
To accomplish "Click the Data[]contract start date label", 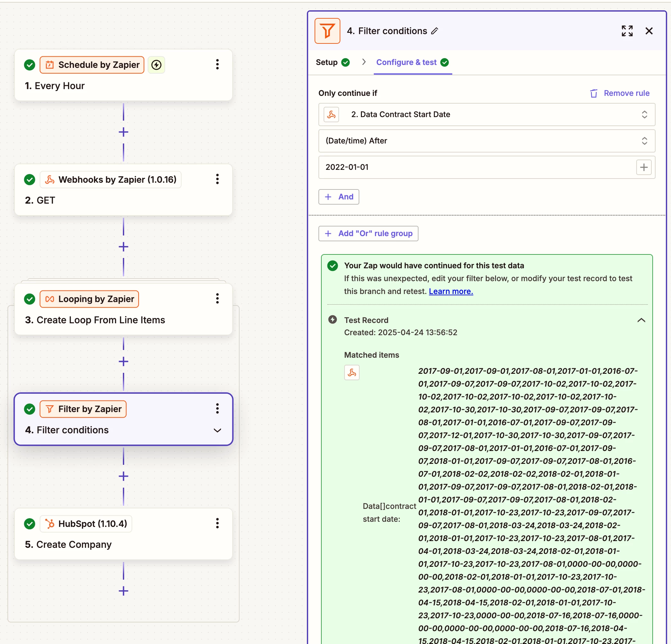I will click(389, 512).
